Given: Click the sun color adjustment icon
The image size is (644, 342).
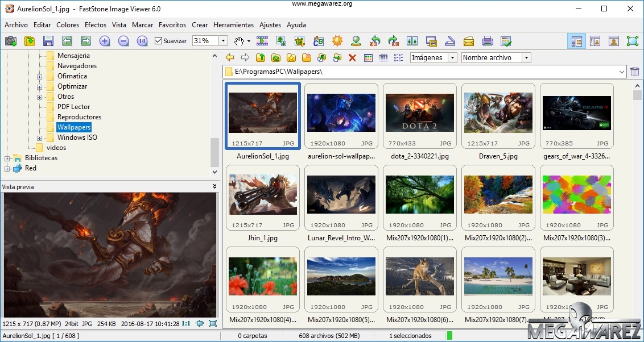Looking at the screenshot, I should click(337, 41).
